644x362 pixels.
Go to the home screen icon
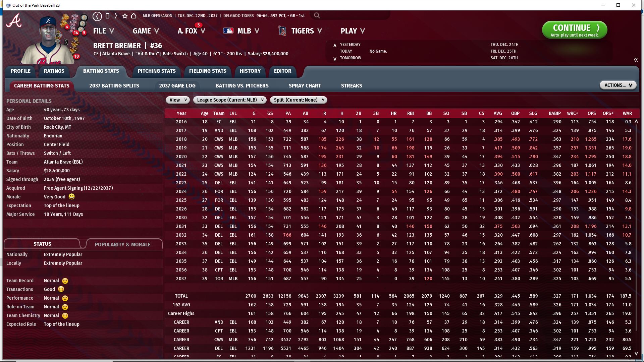click(133, 16)
